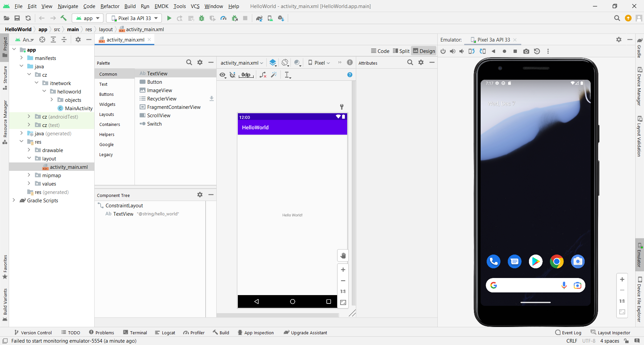
Task: Select opened file in Project panel
Action: pyautogui.click(x=42, y=40)
